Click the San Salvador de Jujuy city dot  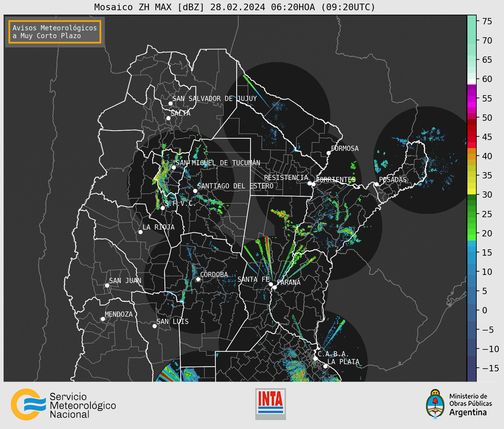[170, 103]
